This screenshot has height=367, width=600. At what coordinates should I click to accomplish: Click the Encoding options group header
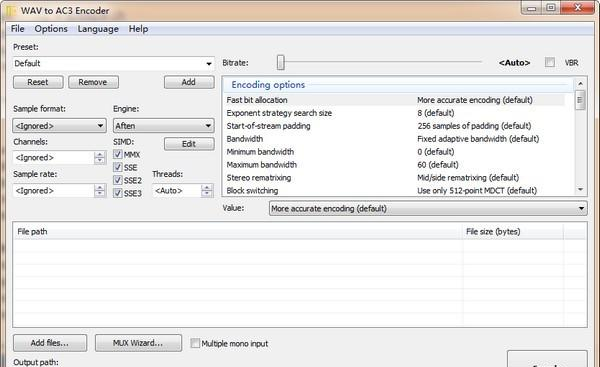[398, 85]
